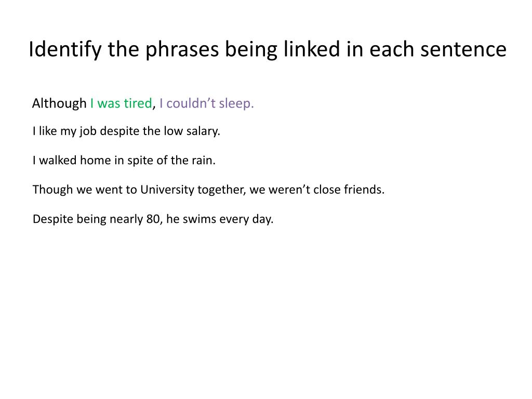Click the words 'in spite of'
The image size is (532, 399).
pyautogui.click(x=141, y=160)
